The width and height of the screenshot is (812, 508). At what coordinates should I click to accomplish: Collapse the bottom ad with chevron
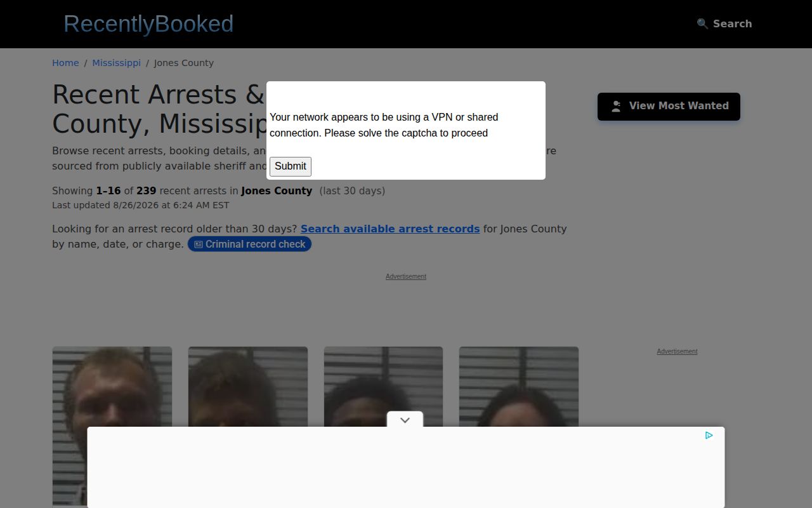tap(405, 420)
